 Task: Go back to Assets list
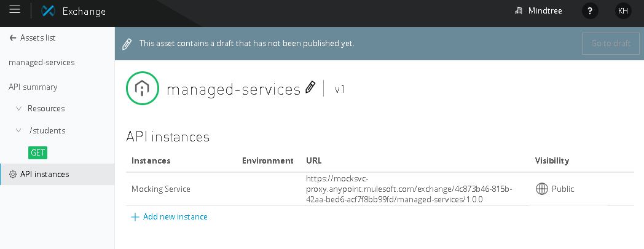click(x=33, y=38)
